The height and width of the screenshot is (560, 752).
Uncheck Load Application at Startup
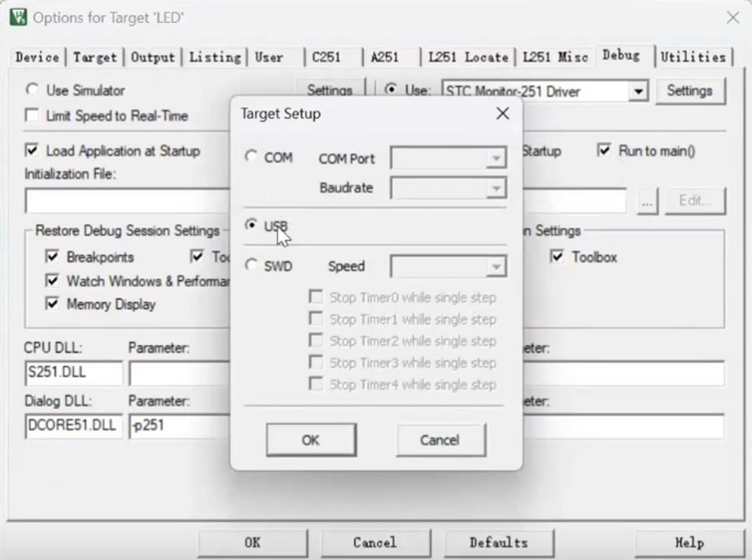point(33,150)
